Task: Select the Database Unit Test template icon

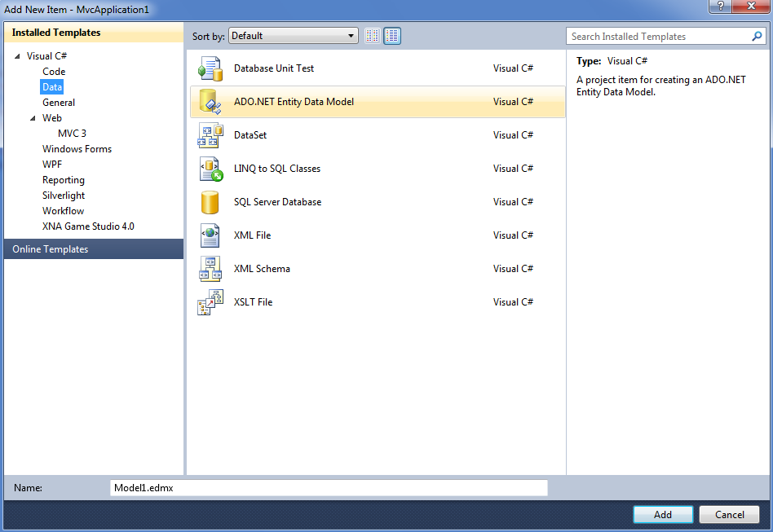Action: (x=210, y=68)
